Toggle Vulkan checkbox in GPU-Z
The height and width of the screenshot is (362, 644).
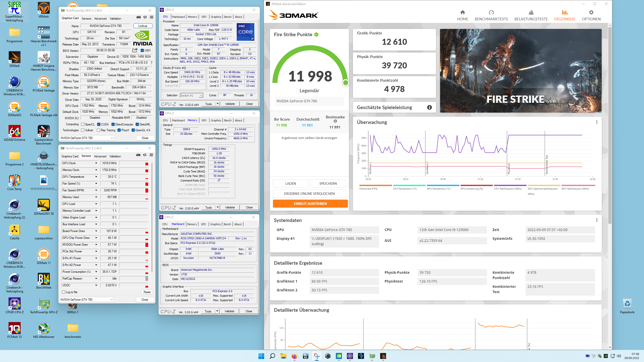click(x=83, y=130)
